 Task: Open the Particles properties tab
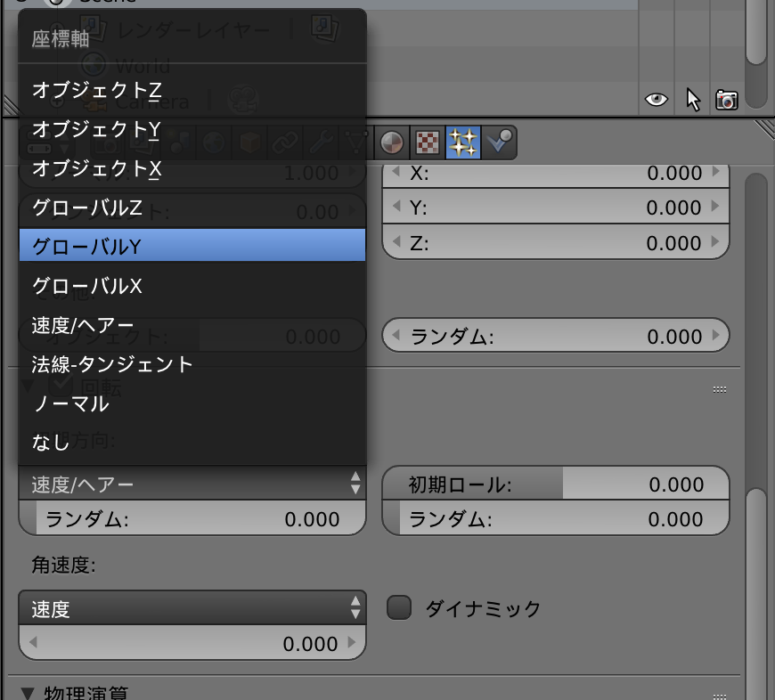point(463,142)
